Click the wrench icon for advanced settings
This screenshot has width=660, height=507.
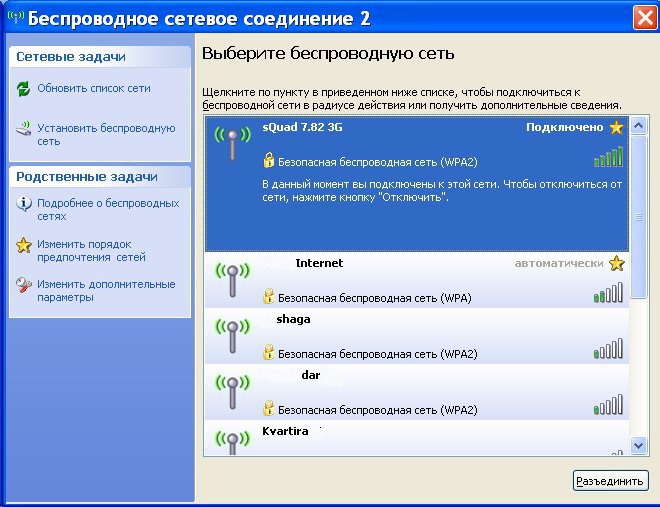pyautogui.click(x=24, y=285)
